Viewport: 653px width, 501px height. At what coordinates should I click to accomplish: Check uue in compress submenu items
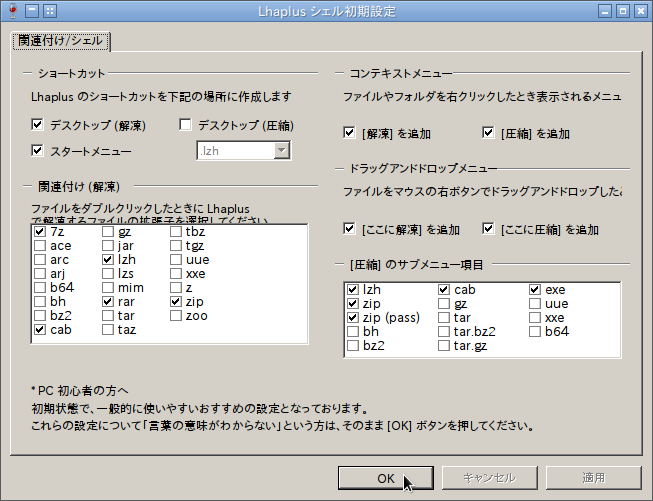[535, 304]
